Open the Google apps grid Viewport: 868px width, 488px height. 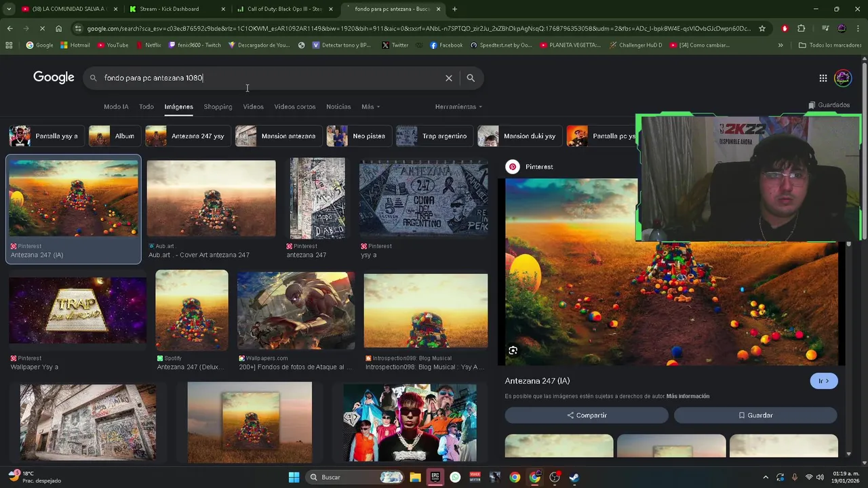tap(823, 78)
